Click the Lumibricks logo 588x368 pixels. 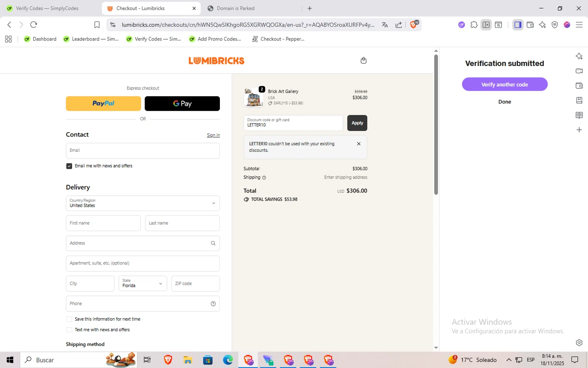pyautogui.click(x=216, y=60)
